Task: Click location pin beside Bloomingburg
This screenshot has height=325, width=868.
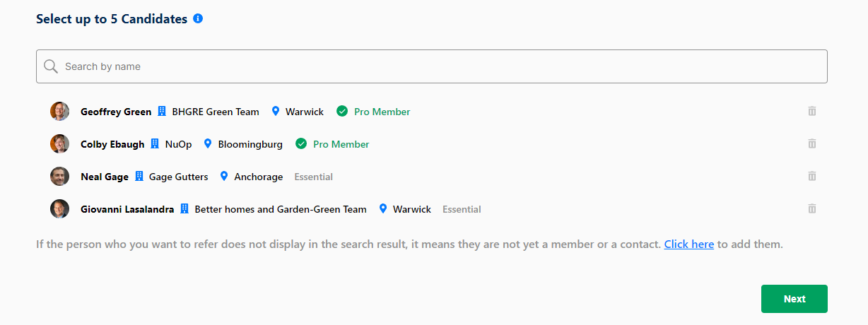Action: coord(208,143)
